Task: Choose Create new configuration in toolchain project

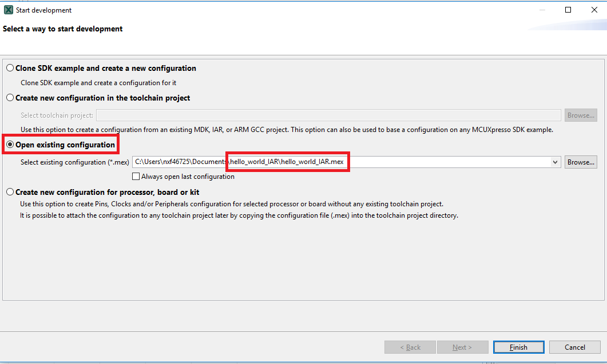Action: tap(10, 98)
